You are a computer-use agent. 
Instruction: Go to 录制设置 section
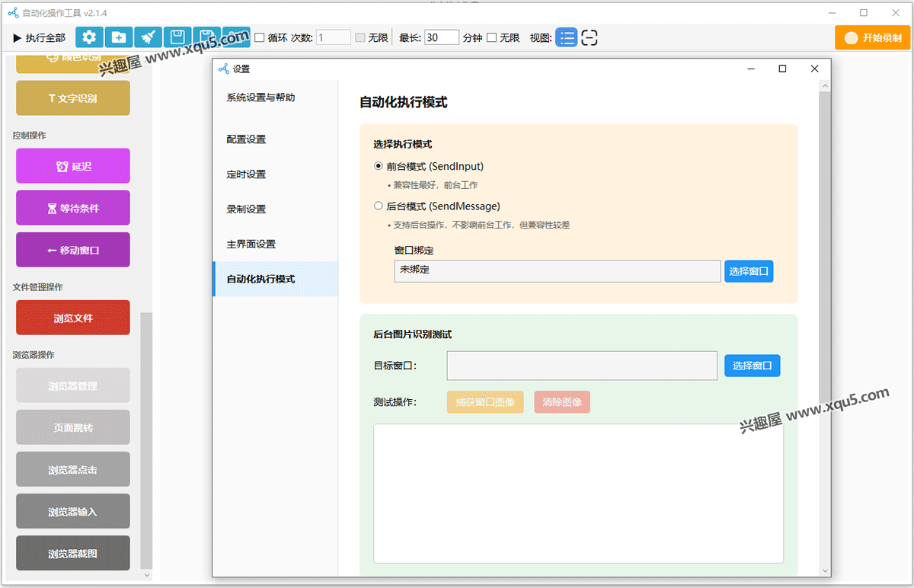pyautogui.click(x=246, y=209)
